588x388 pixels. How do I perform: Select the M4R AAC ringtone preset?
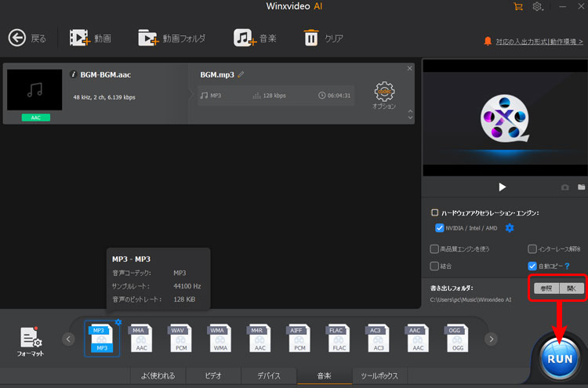(x=260, y=339)
